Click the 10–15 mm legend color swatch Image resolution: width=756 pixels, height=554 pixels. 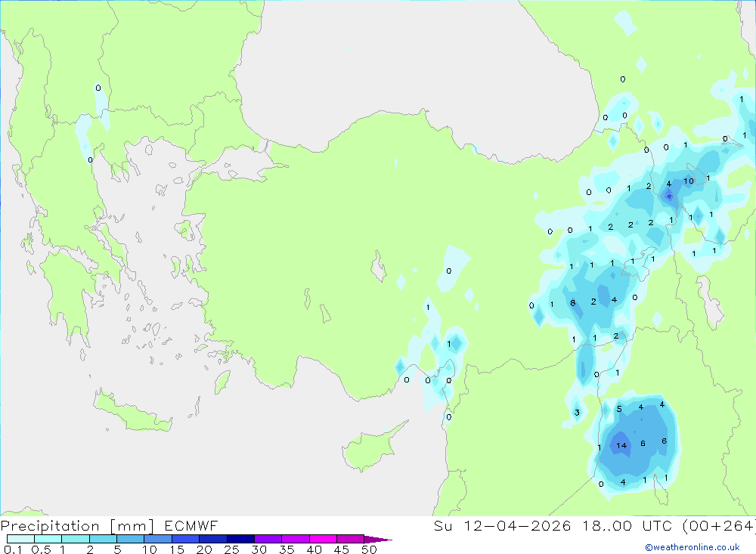(158, 539)
